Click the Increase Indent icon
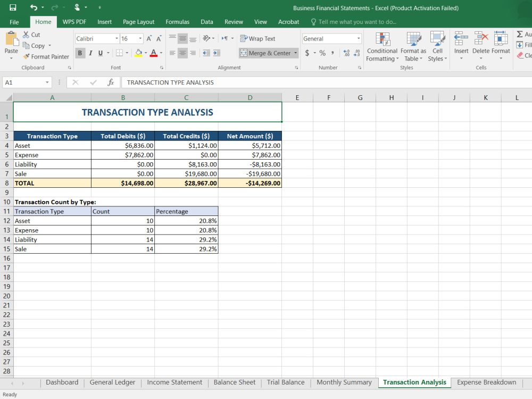The height and width of the screenshot is (399, 532). pos(217,53)
